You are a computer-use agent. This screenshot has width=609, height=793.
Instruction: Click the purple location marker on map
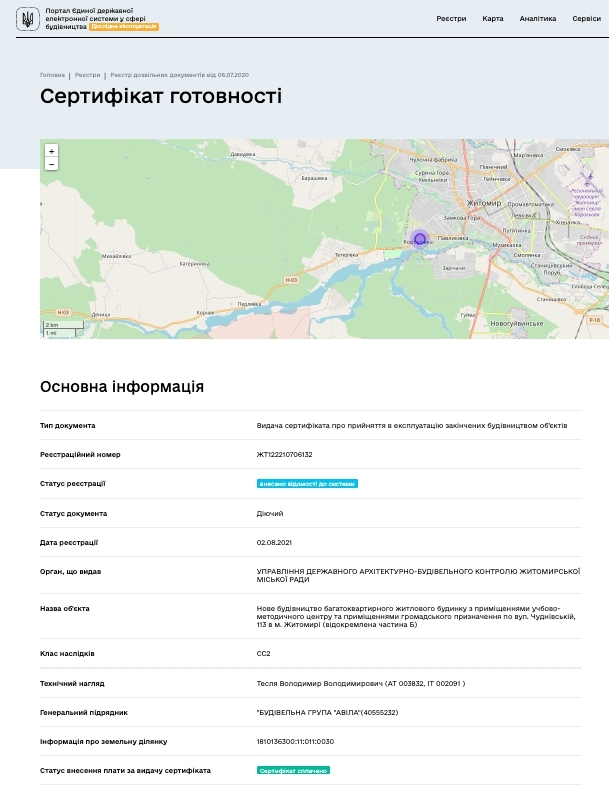(420, 239)
